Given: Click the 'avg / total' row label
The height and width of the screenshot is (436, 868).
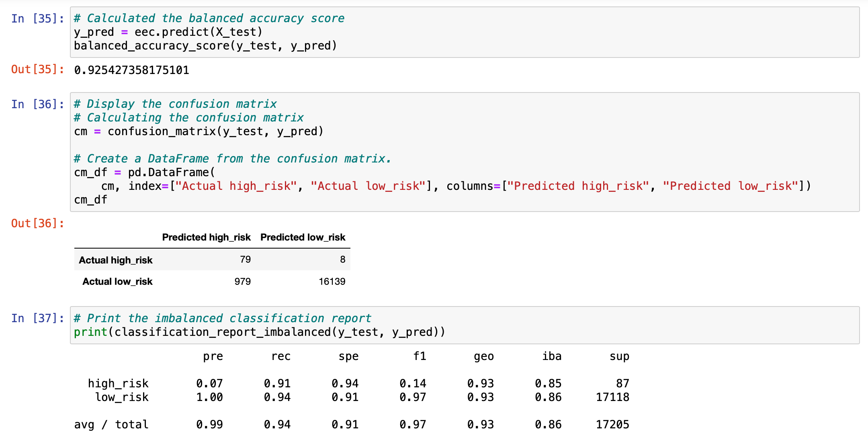Looking at the screenshot, I should [x=111, y=425].
